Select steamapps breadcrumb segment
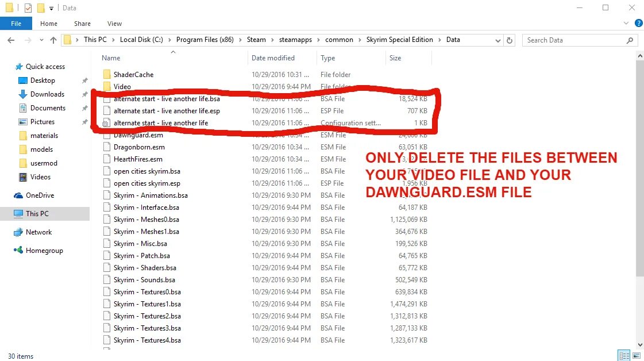The height and width of the screenshot is (361, 644). pos(295,40)
